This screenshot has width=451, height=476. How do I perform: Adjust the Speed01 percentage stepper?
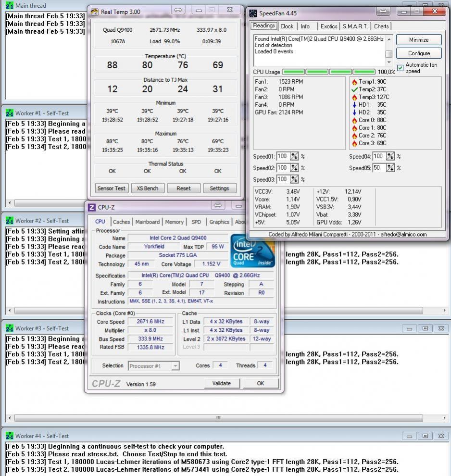click(x=294, y=156)
